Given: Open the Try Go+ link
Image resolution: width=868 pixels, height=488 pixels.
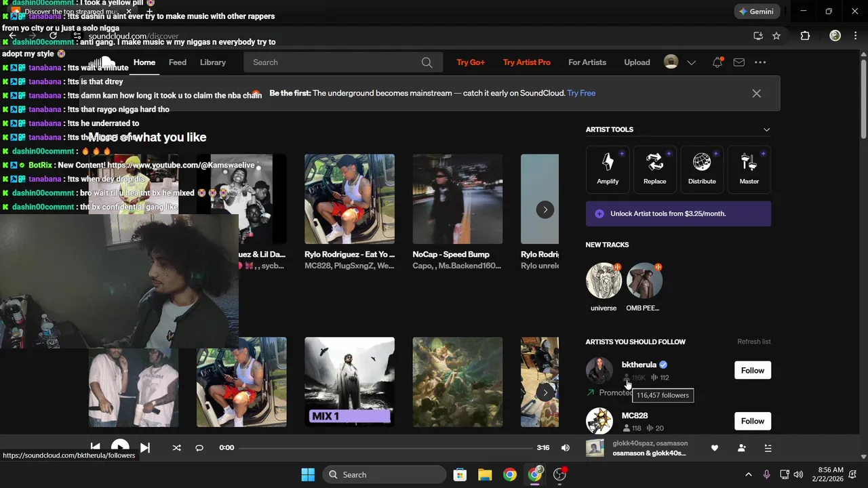Looking at the screenshot, I should pyautogui.click(x=471, y=62).
